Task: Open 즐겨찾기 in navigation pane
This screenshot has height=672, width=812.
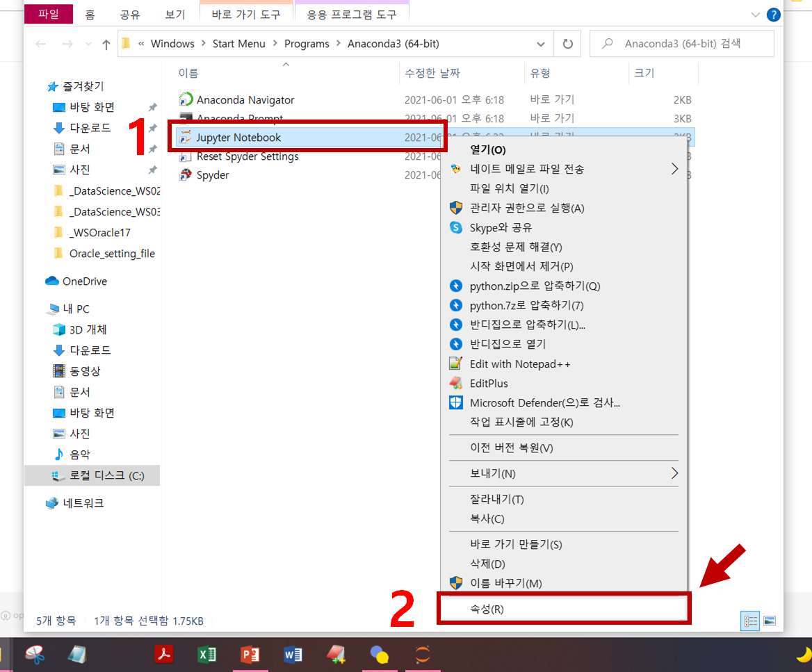Action: point(83,86)
